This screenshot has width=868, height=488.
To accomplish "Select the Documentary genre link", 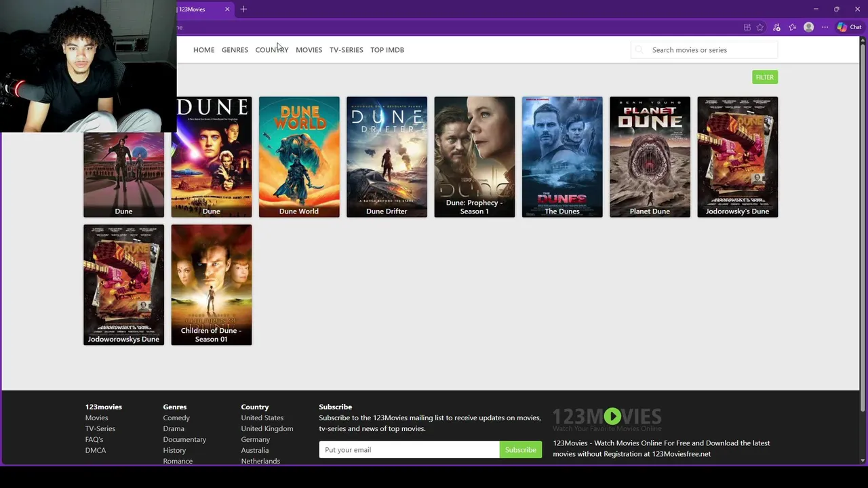I will [x=184, y=439].
